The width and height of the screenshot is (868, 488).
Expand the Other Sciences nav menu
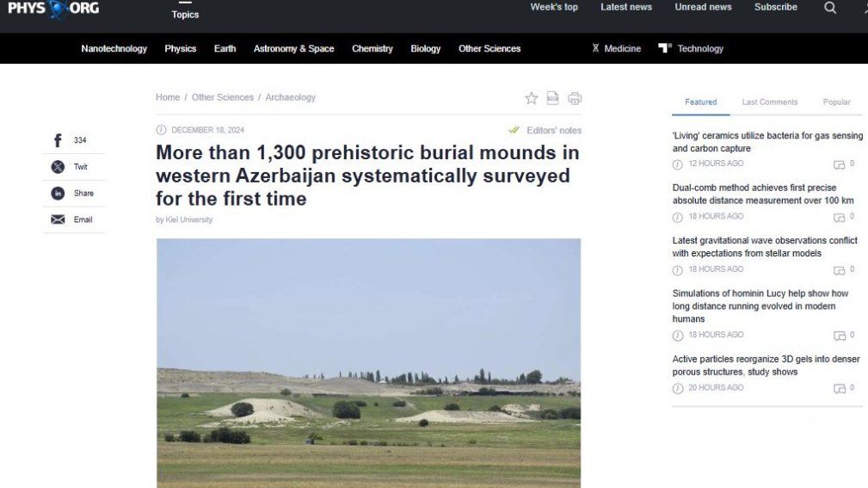point(489,49)
